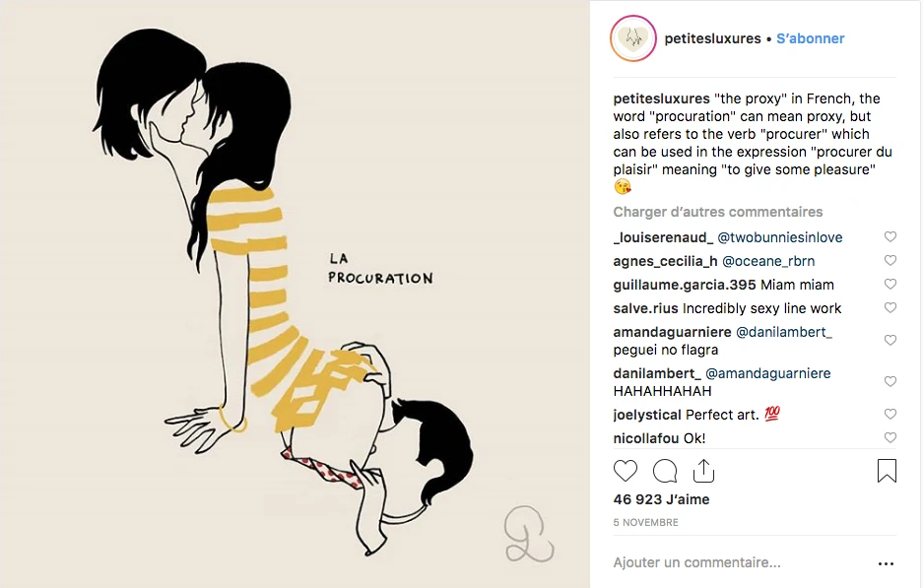The height and width of the screenshot is (588, 923).
Task: Like _louiserenaud_'s comment with its heart
Action: tap(890, 236)
